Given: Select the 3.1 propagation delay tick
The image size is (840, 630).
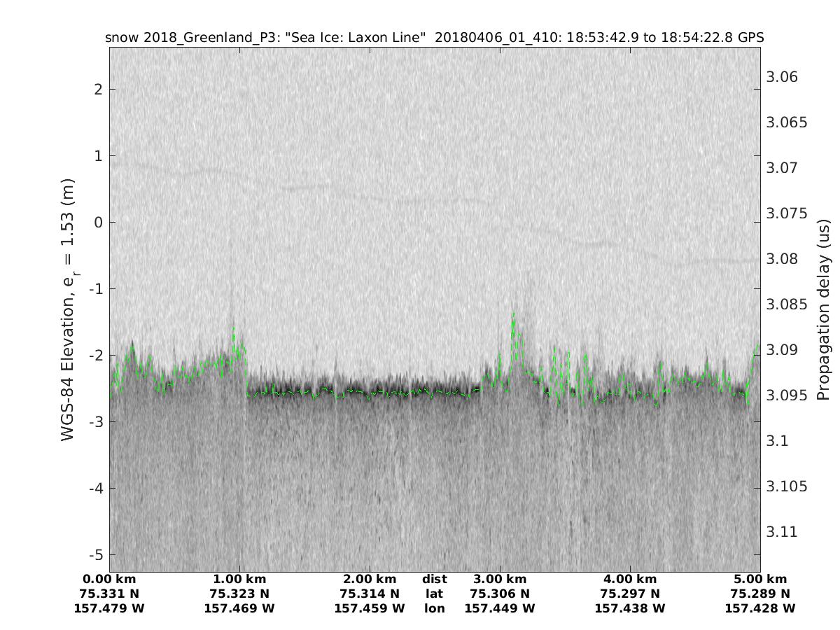Looking at the screenshot, I should click(776, 441).
